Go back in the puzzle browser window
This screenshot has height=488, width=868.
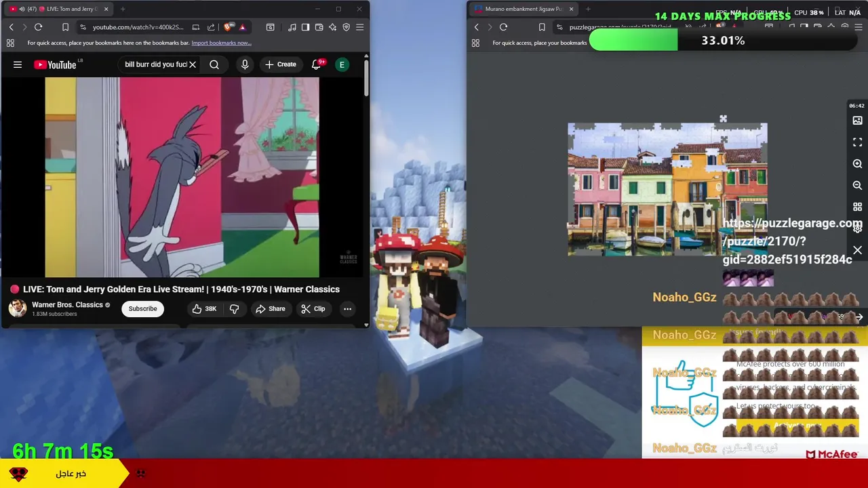coord(476,27)
